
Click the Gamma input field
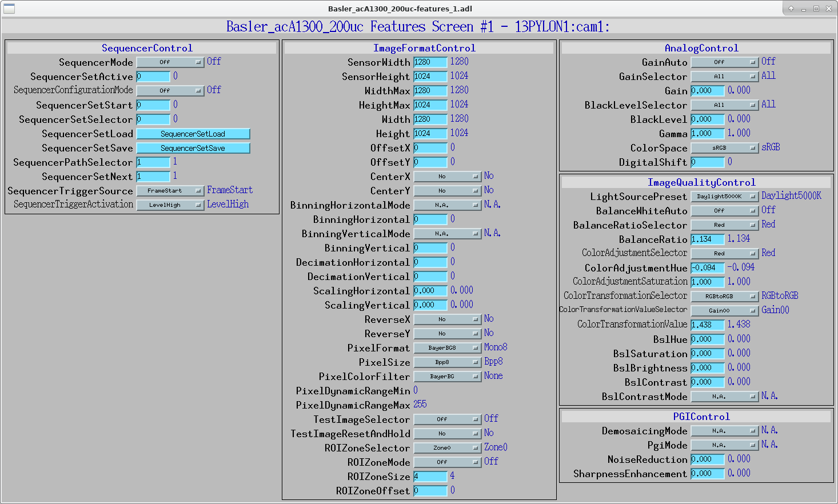pyautogui.click(x=708, y=133)
